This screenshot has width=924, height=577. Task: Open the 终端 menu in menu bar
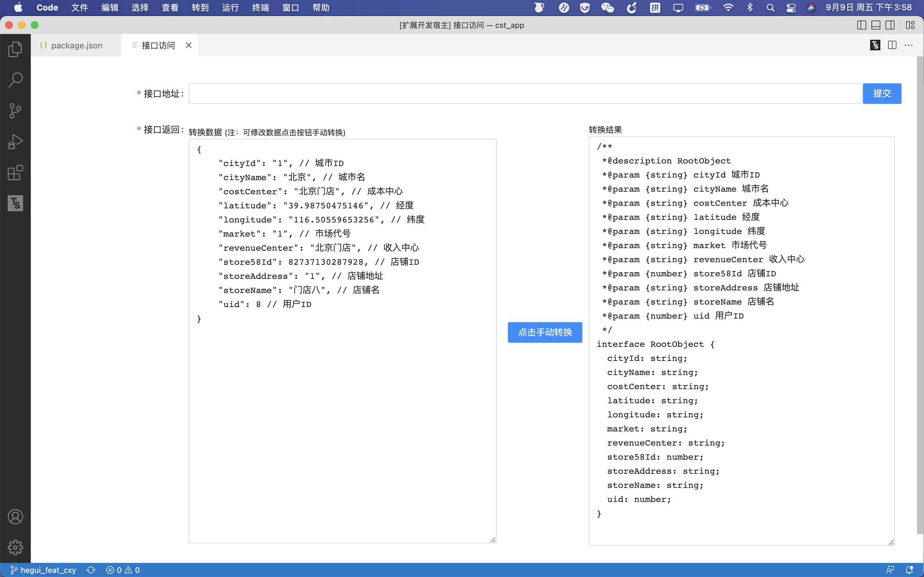coord(261,8)
